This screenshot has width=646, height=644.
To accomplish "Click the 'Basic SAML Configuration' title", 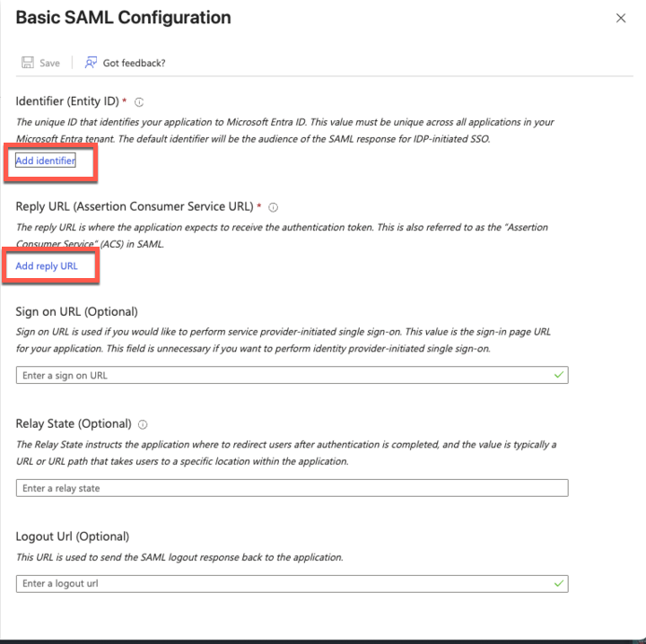I will (123, 18).
